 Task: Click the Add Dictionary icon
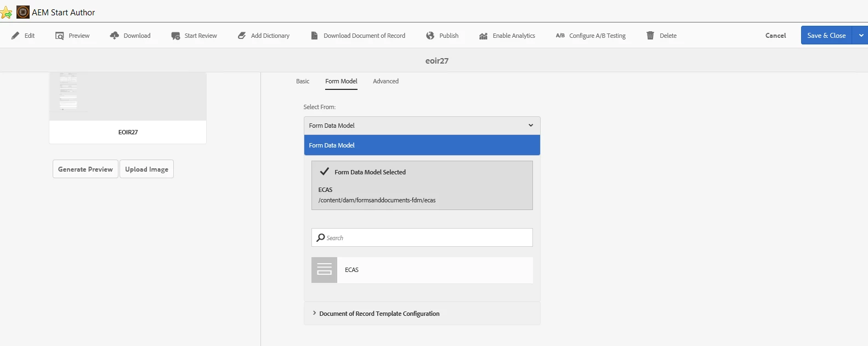click(x=242, y=36)
